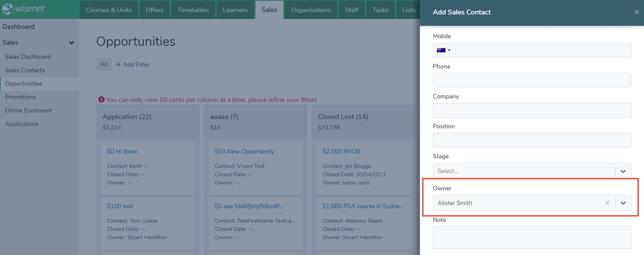Open the Tasks tab

click(380, 10)
